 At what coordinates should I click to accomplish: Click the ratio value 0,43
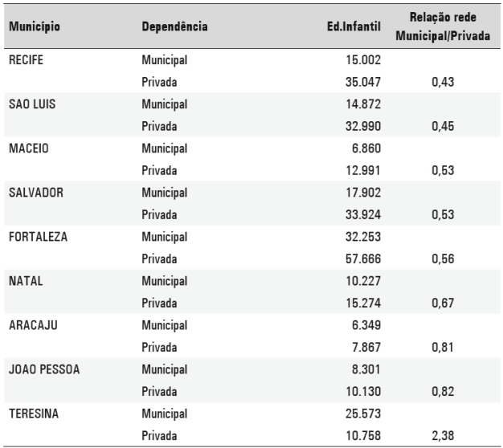[444, 82]
